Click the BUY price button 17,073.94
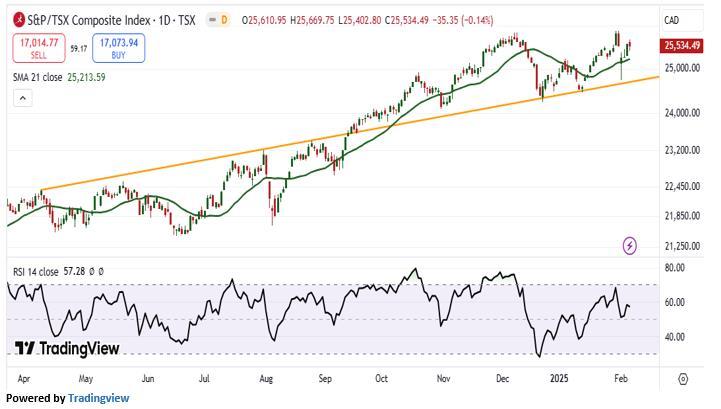This screenshot has width=721, height=409. (119, 48)
